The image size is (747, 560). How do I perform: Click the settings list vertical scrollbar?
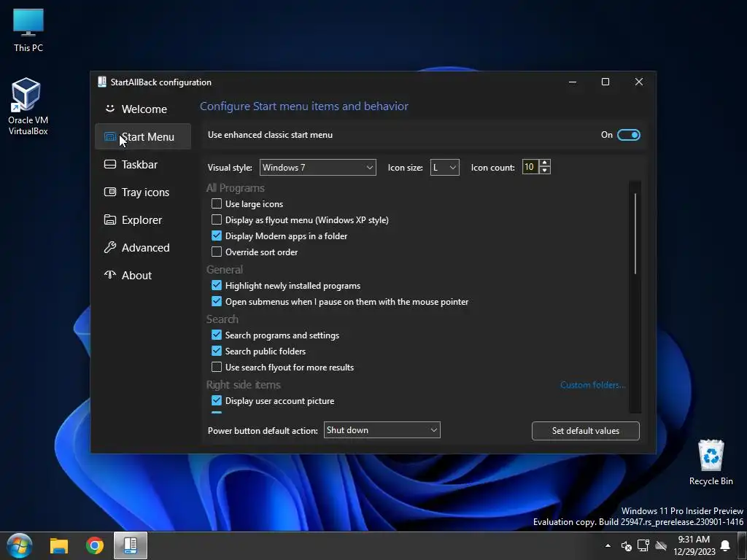[x=635, y=233]
